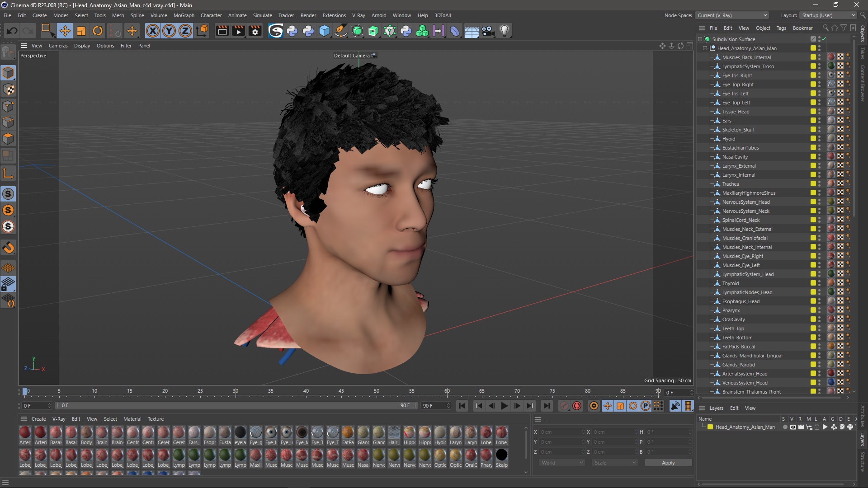
Task: Add a light with lightbulb icon
Action: pyautogui.click(x=505, y=31)
